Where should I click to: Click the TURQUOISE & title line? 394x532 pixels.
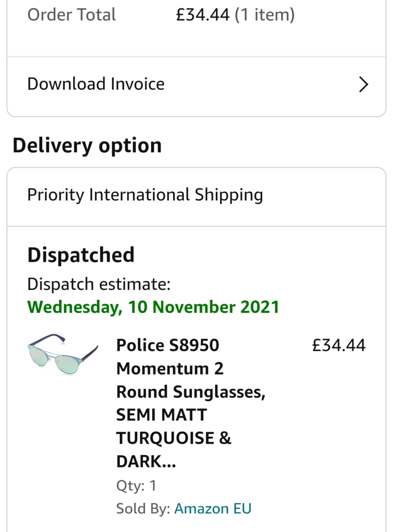[174, 438]
